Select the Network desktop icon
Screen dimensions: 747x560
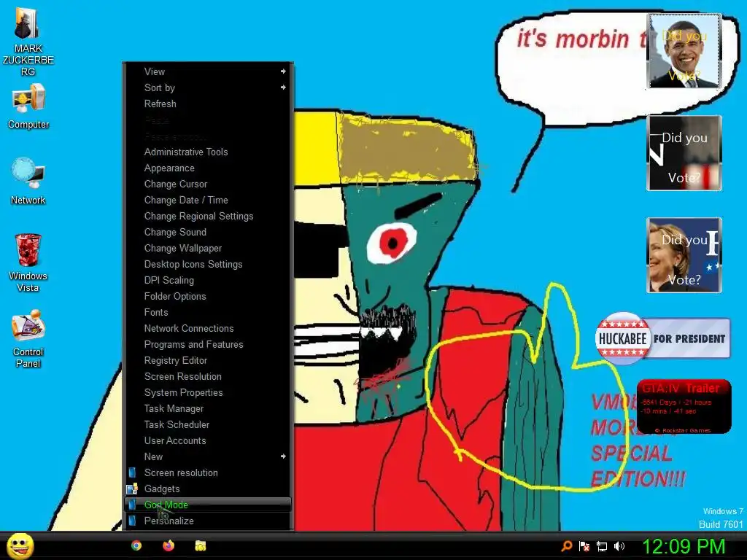pyautogui.click(x=28, y=181)
